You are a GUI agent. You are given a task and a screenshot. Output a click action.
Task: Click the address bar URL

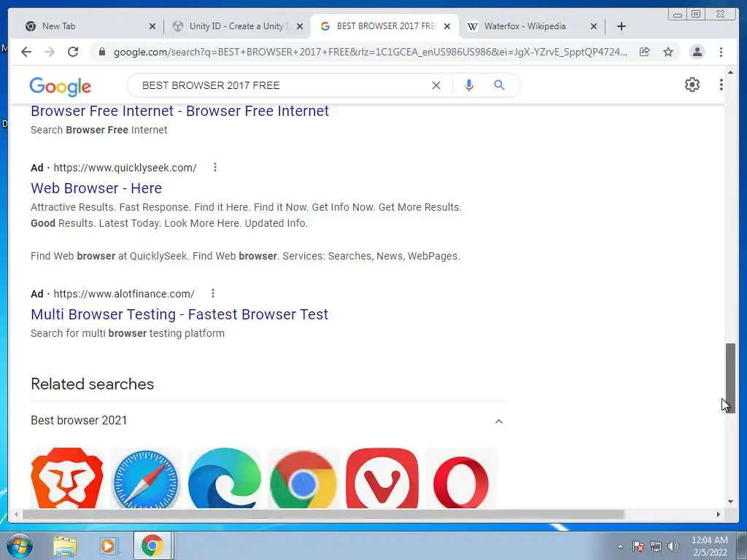tap(370, 52)
